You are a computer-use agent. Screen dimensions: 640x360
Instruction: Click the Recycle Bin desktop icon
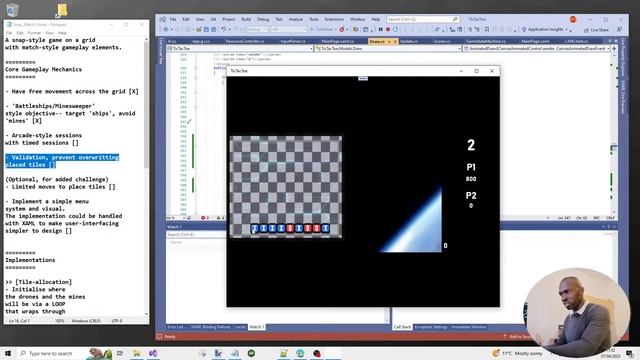coord(12,9)
